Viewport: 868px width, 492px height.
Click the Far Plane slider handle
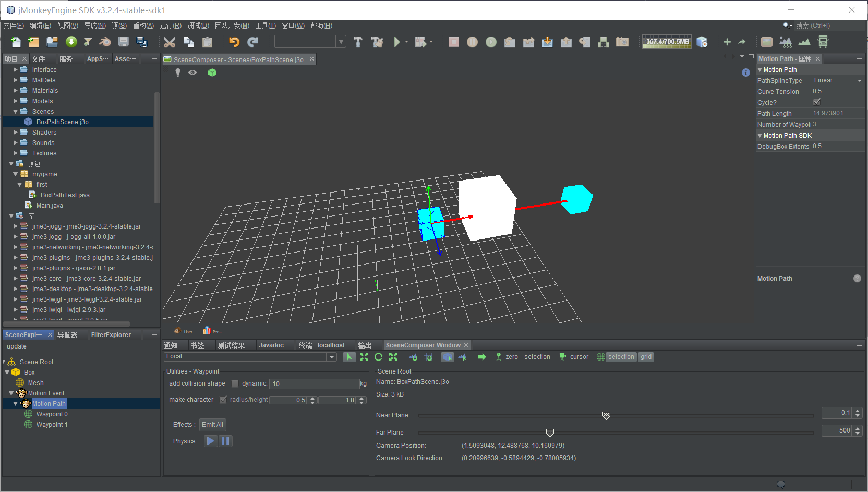[x=550, y=433]
